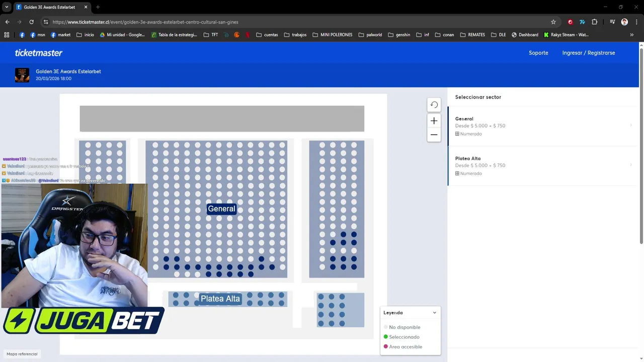Open the blue 7TV extension icon
This screenshot has width=644, height=362.
(582, 22)
